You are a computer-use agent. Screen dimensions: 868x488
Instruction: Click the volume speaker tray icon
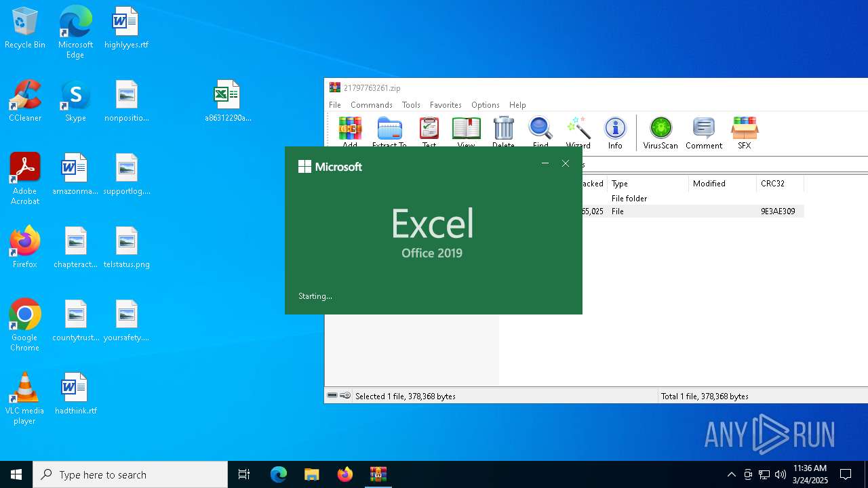click(781, 474)
